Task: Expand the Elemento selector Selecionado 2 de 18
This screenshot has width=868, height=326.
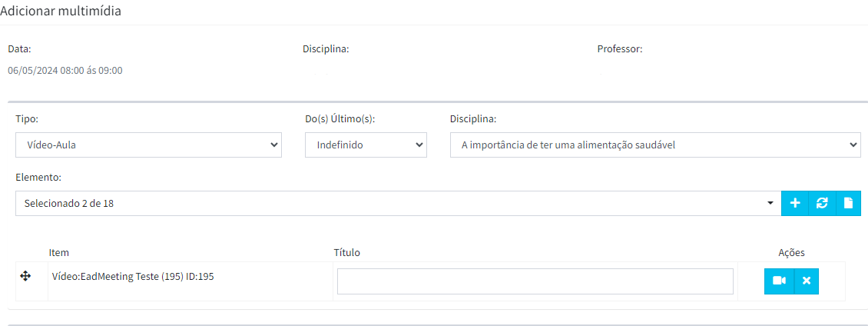Action: pos(398,204)
